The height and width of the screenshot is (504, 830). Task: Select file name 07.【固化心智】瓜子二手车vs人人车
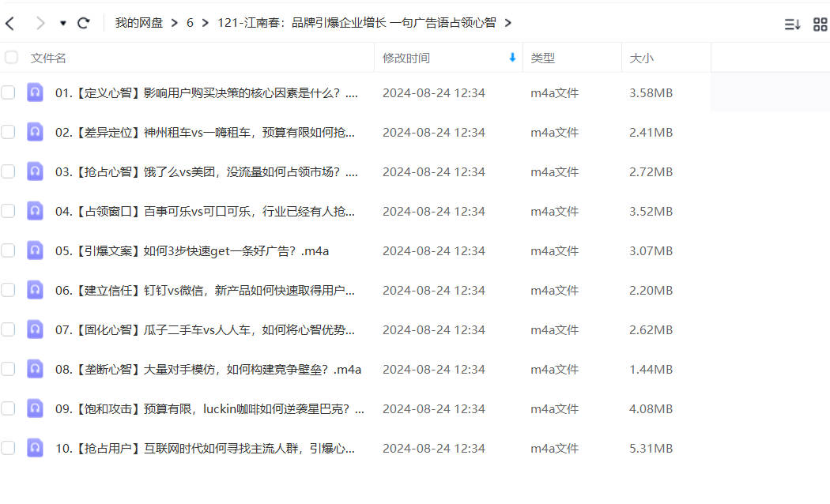click(x=205, y=330)
